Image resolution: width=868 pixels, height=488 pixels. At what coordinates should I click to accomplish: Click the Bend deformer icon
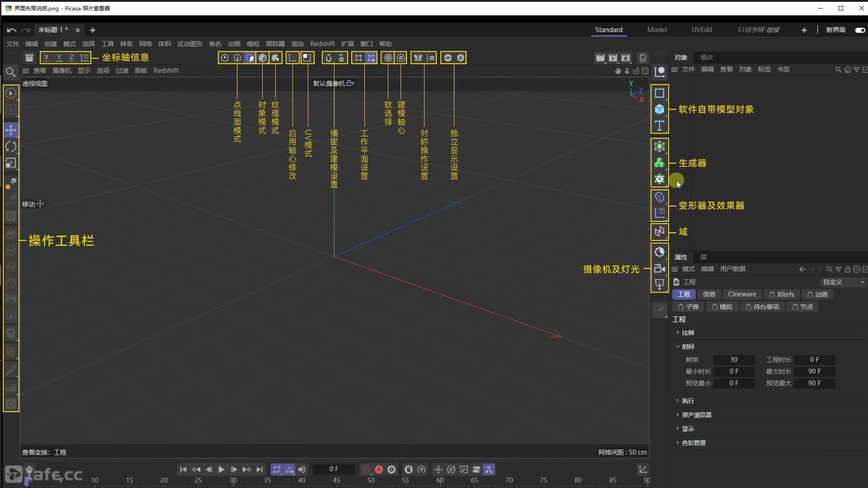point(660,197)
